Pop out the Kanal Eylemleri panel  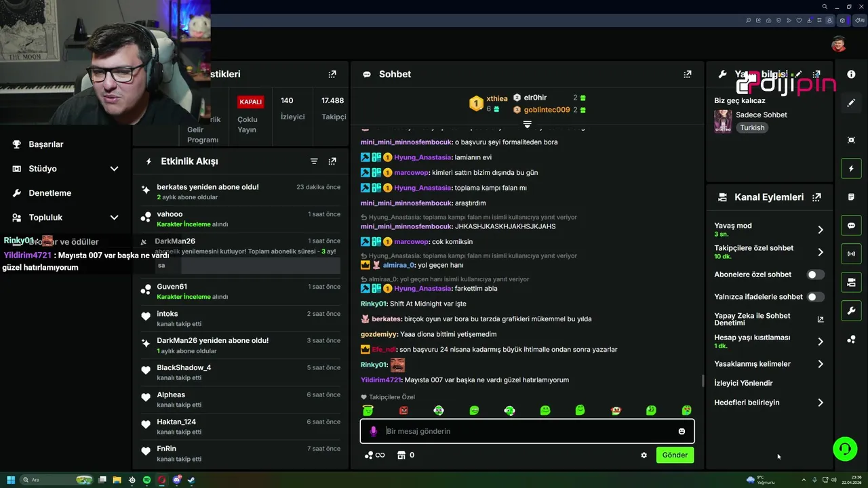click(x=816, y=197)
